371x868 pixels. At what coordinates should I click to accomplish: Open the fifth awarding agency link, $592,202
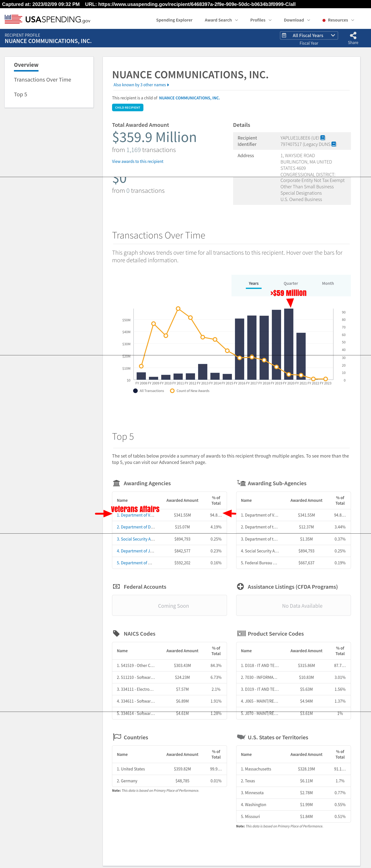click(134, 563)
